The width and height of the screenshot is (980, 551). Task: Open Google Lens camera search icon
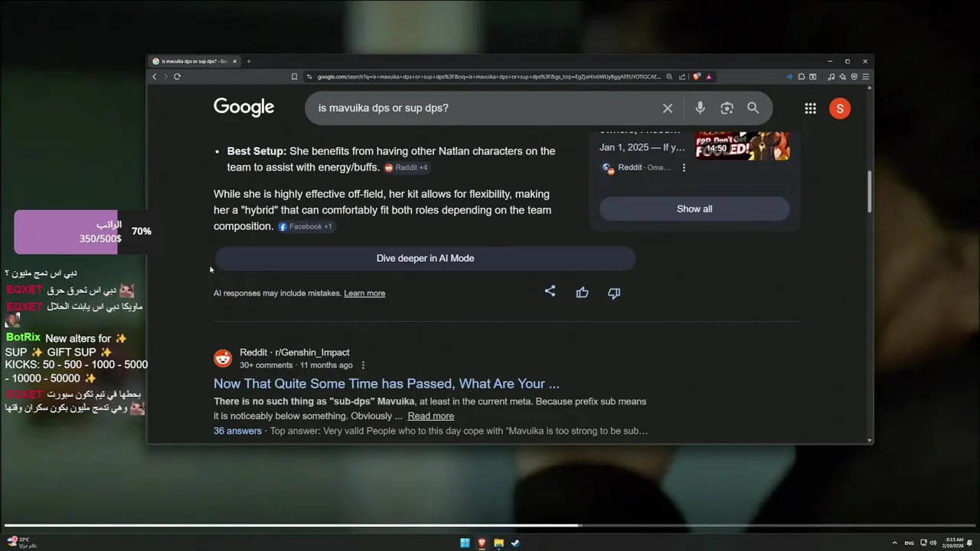(x=727, y=108)
